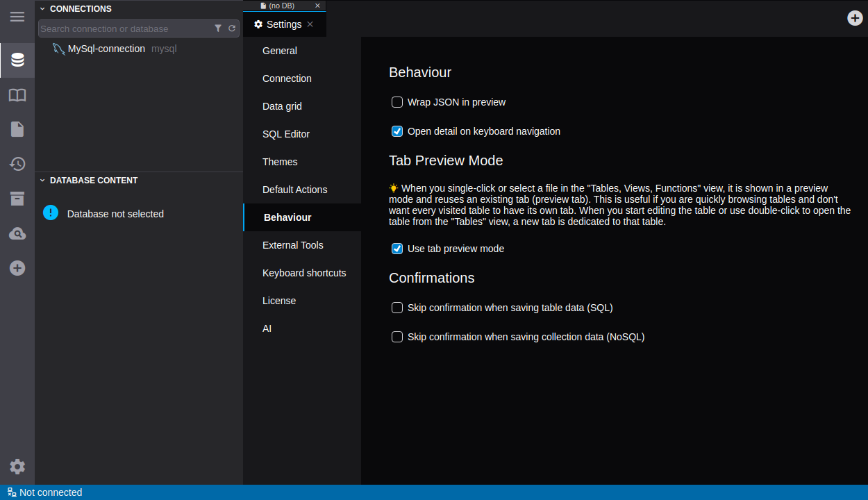Open the Keyboard shortcuts settings section

click(x=304, y=273)
